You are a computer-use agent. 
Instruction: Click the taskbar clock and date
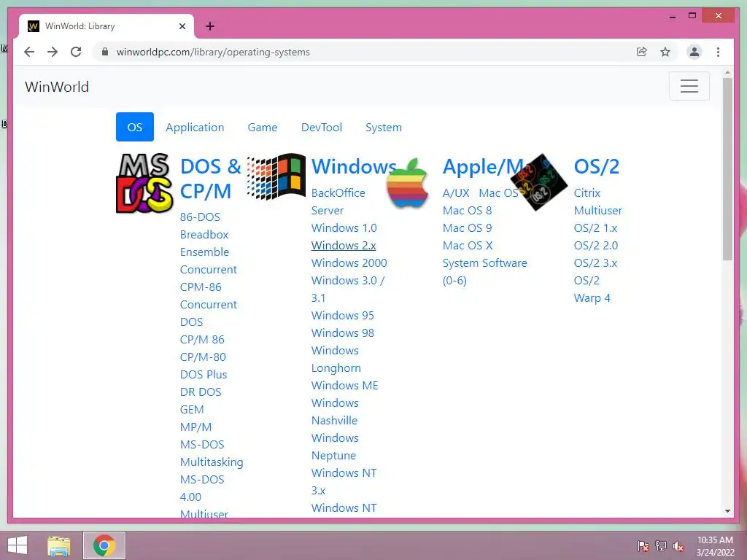click(x=715, y=546)
